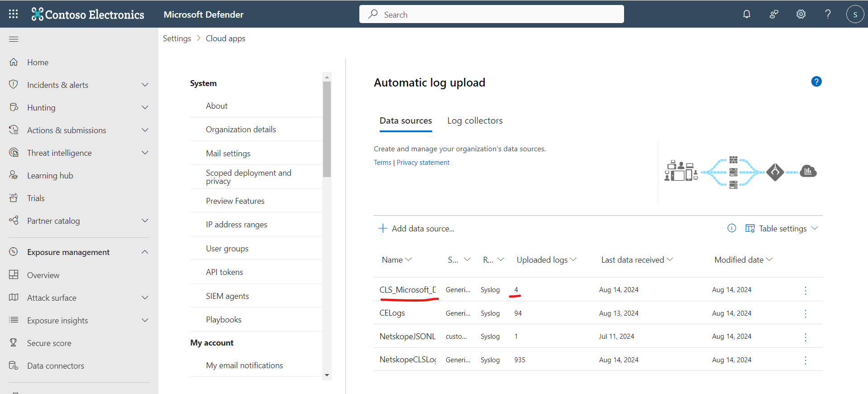Open the Table settings dropdown
Image resolution: width=868 pixels, height=394 pixels.
782,228
